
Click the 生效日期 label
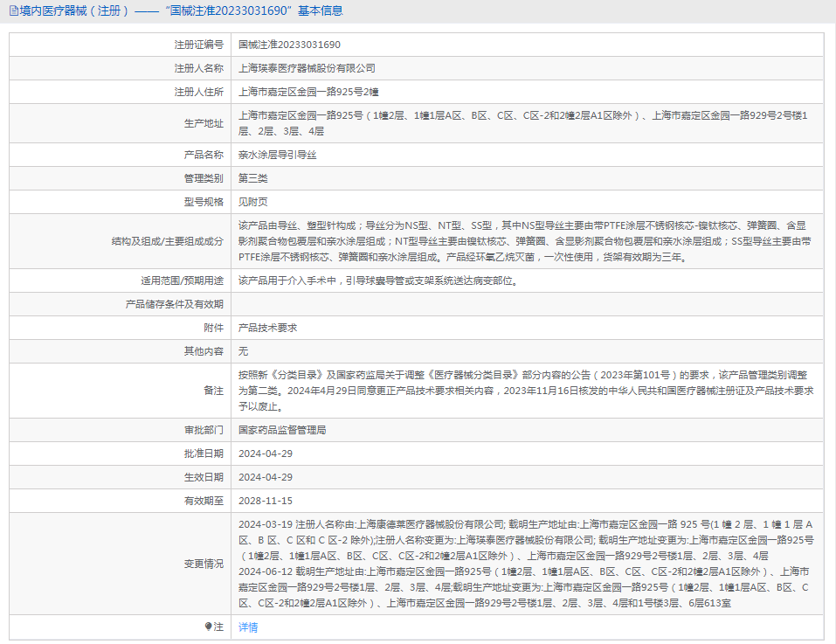(204, 477)
